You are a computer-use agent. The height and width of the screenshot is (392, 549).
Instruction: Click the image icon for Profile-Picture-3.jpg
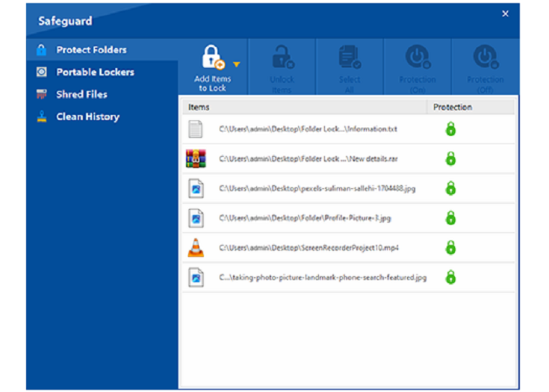196,218
